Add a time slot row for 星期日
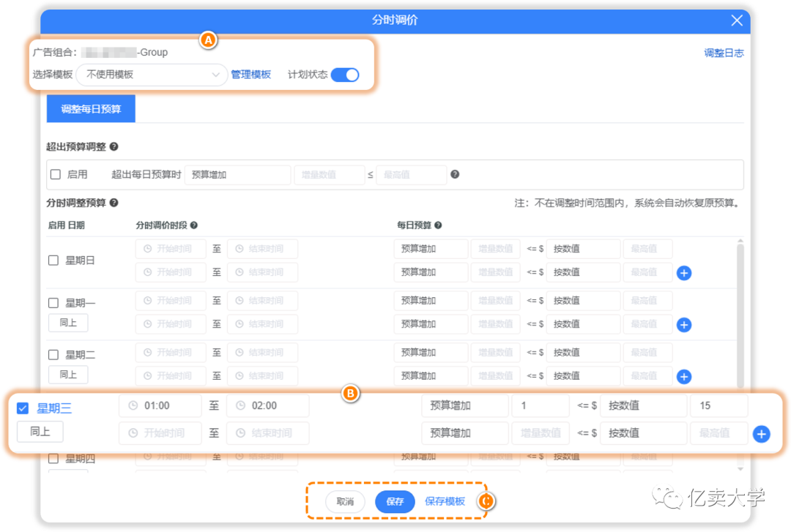The height and width of the screenshot is (532, 791). (684, 273)
